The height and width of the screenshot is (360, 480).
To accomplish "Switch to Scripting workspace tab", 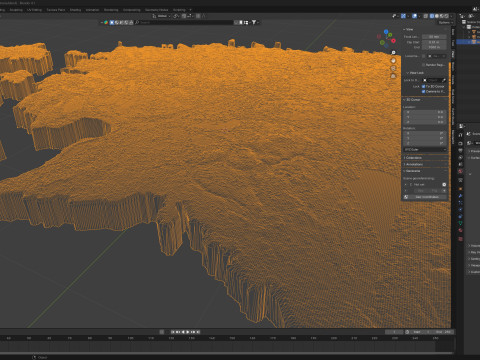I will pos(179,10).
